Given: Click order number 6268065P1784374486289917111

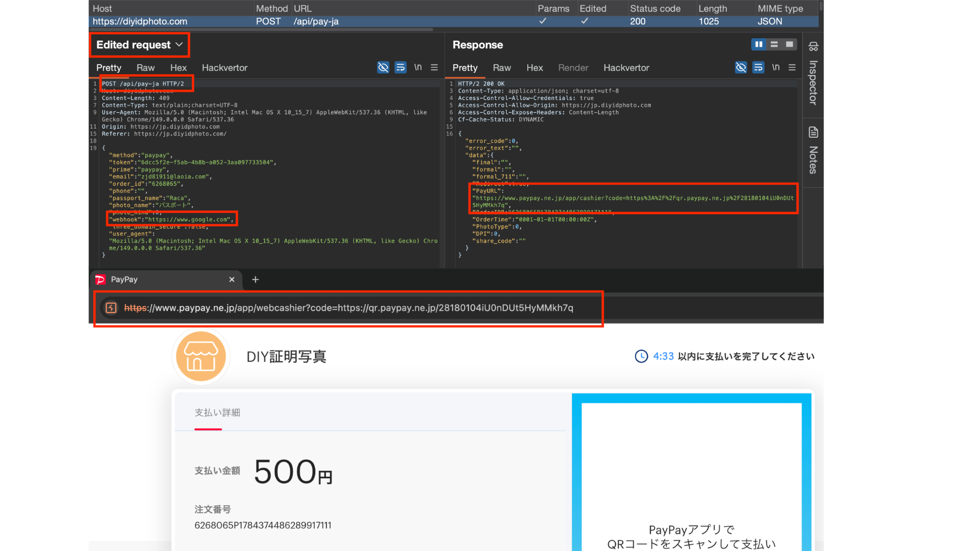Looking at the screenshot, I should tap(263, 525).
